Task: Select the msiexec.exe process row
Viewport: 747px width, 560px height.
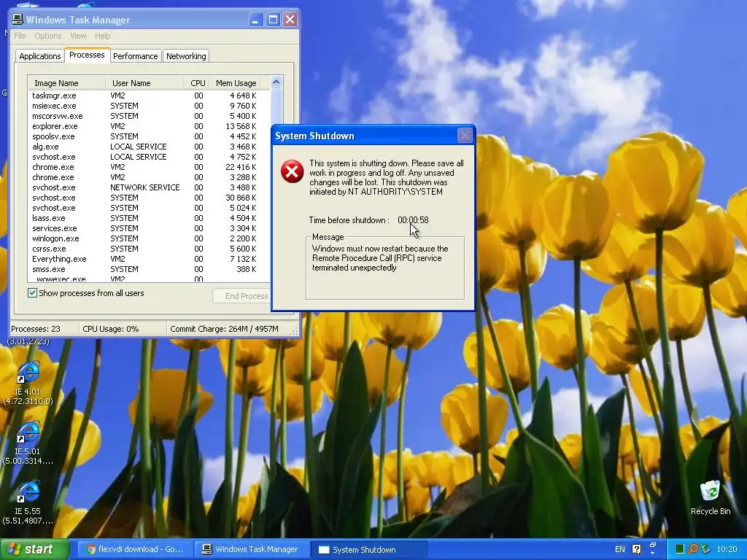Action: click(149, 106)
